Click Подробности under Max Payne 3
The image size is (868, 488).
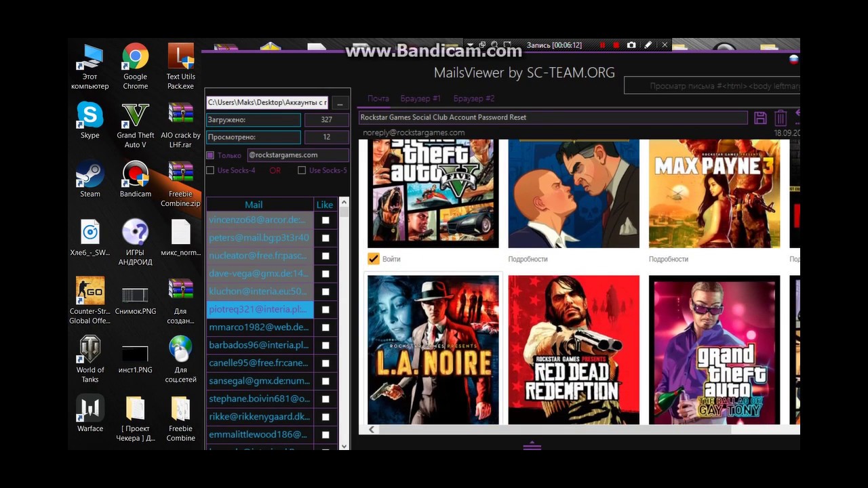668,259
